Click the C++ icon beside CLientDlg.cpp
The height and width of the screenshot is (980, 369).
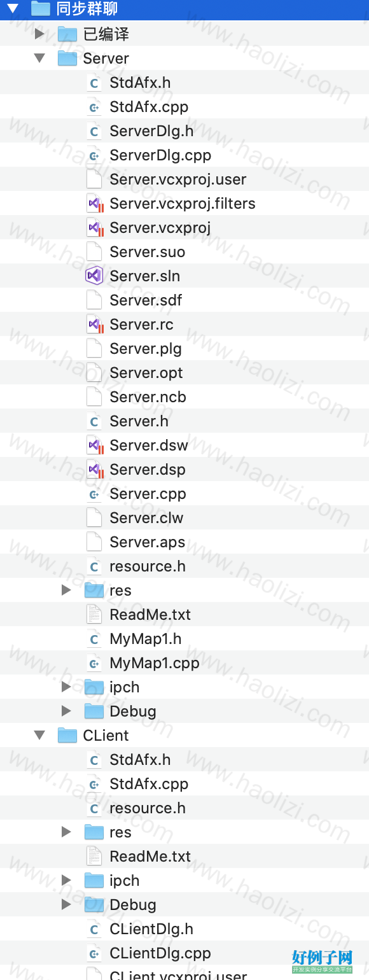click(94, 953)
